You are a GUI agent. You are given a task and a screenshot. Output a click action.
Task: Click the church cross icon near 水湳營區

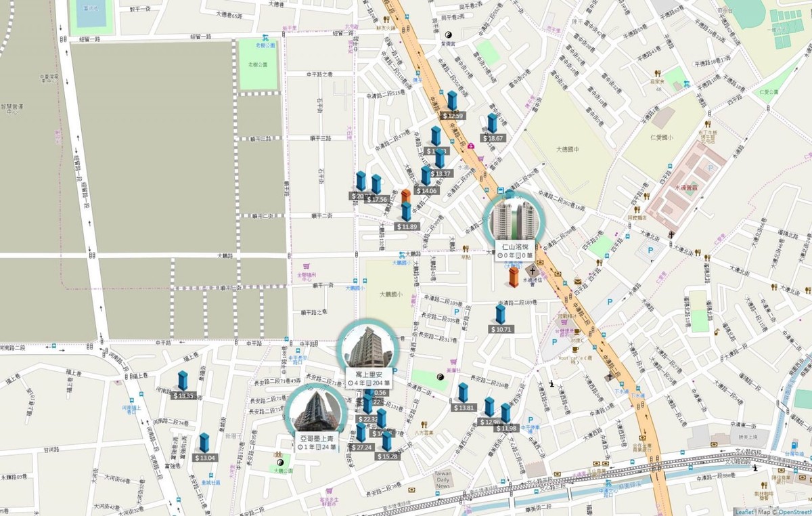[671, 234]
